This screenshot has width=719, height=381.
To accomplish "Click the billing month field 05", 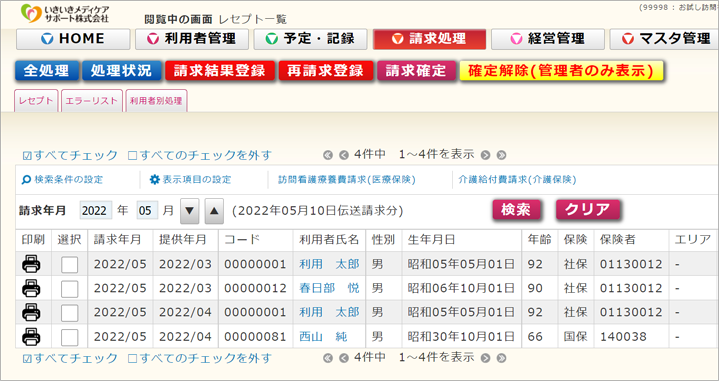I will click(147, 210).
